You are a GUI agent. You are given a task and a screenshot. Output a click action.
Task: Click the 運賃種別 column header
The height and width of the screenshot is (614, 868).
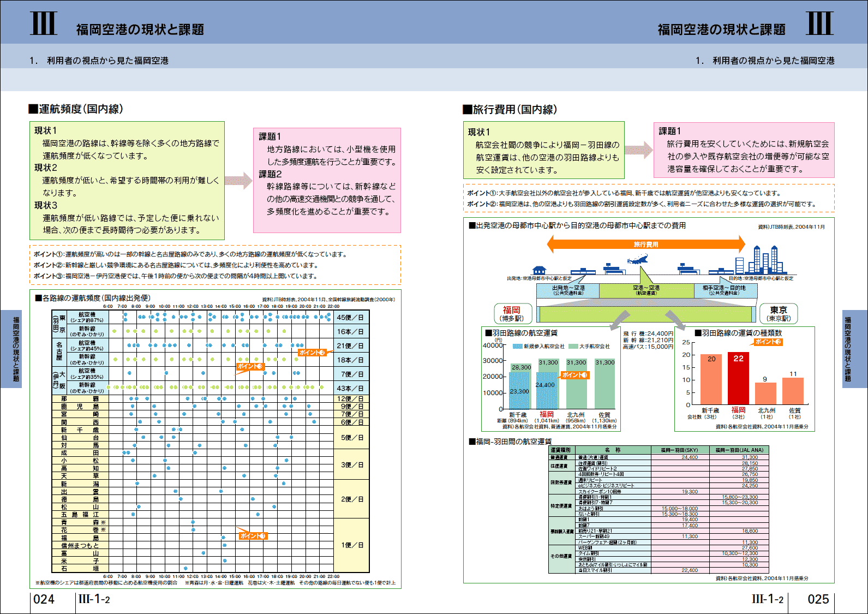(x=561, y=450)
